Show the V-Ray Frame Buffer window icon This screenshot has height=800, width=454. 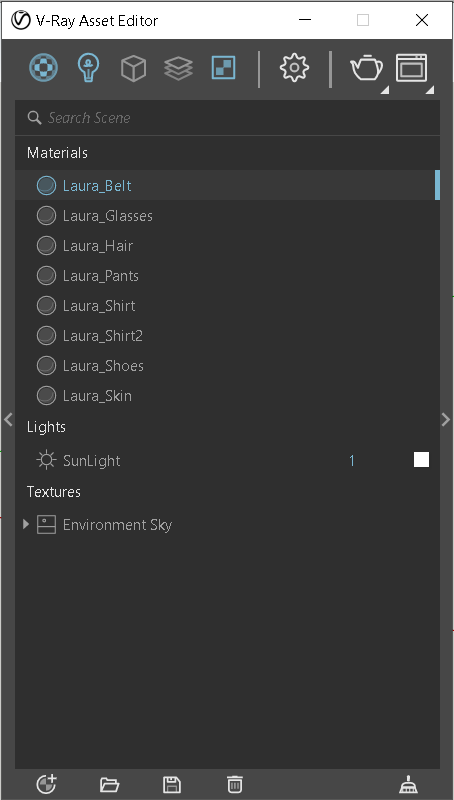click(411, 67)
